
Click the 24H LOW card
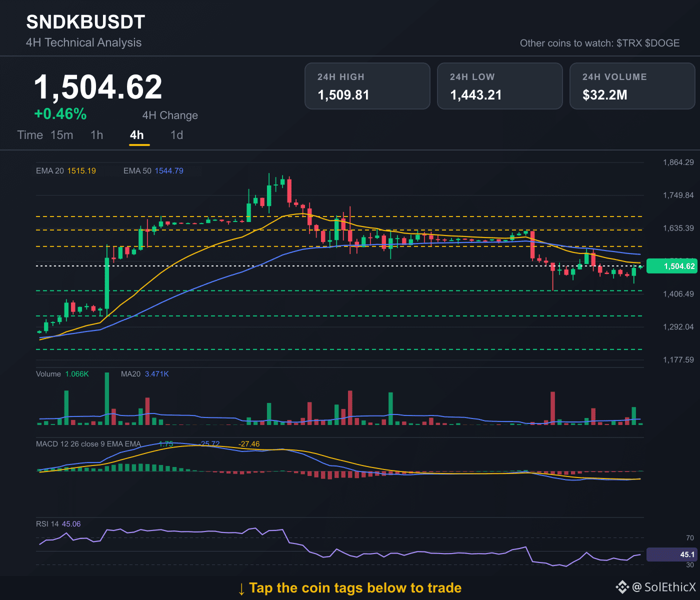500,86
